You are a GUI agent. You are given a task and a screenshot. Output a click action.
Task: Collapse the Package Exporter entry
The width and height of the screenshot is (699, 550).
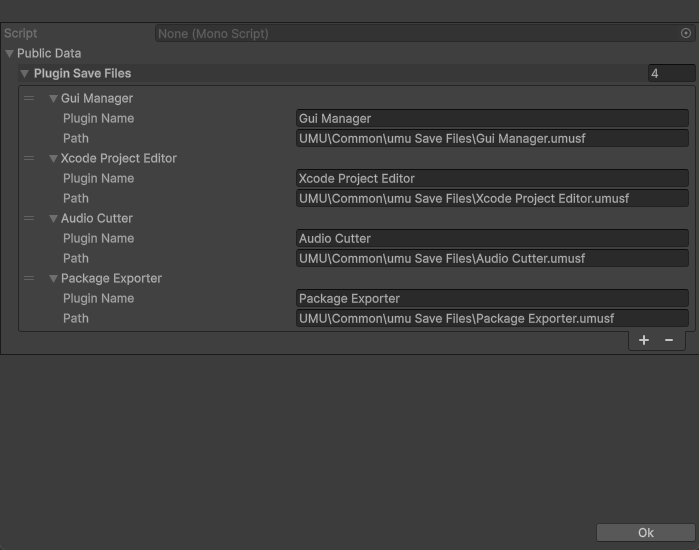[x=53, y=279]
